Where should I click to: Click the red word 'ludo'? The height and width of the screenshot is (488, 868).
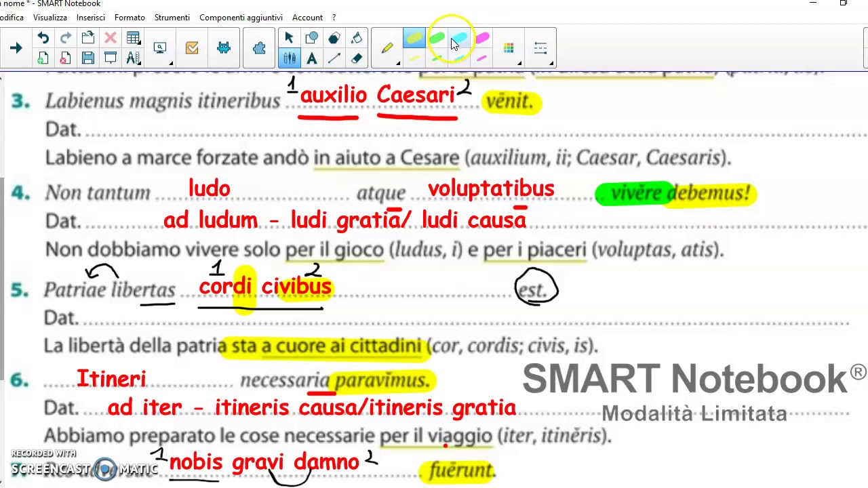[x=210, y=188]
